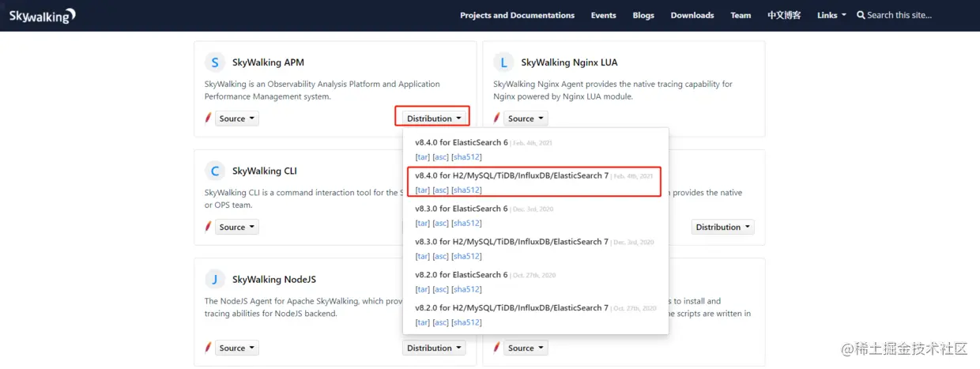Screen dimensions: 980x369
Task: Click the v8.3.0 for ElasticSearch 6 heading
Action: click(x=462, y=209)
